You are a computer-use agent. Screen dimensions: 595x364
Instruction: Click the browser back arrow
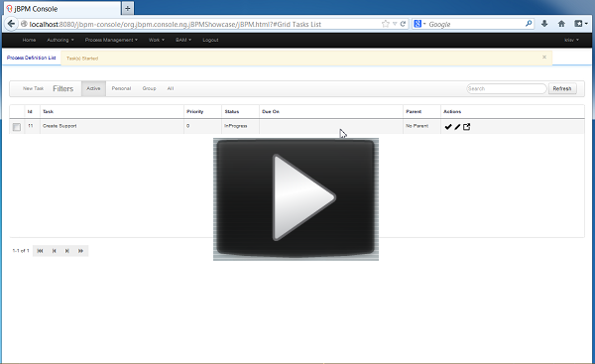click(11, 24)
